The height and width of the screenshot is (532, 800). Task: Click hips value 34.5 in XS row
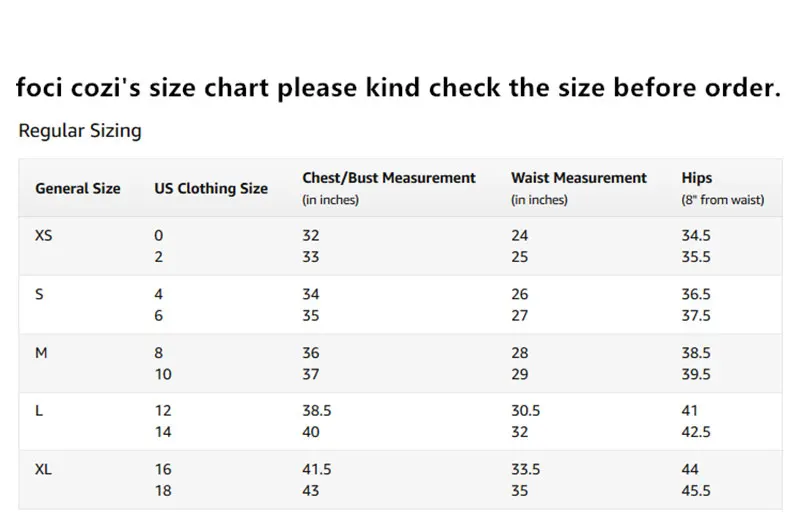click(x=696, y=236)
